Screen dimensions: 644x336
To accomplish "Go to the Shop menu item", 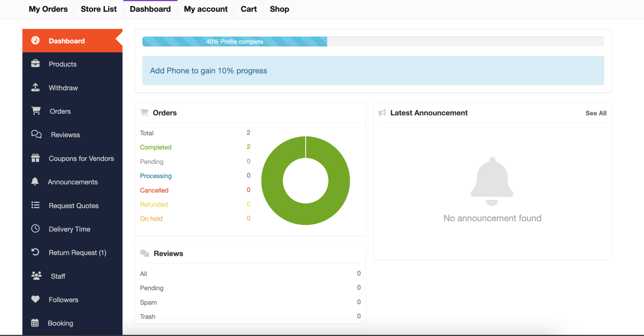I will pyautogui.click(x=279, y=9).
